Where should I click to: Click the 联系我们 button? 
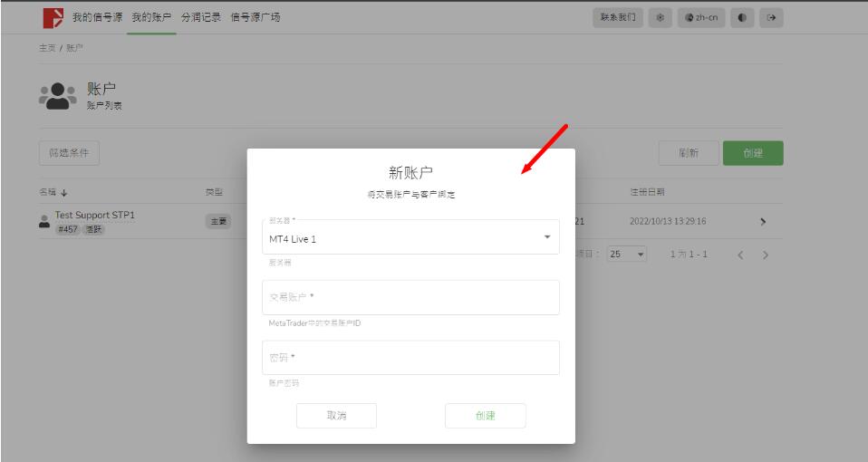618,17
